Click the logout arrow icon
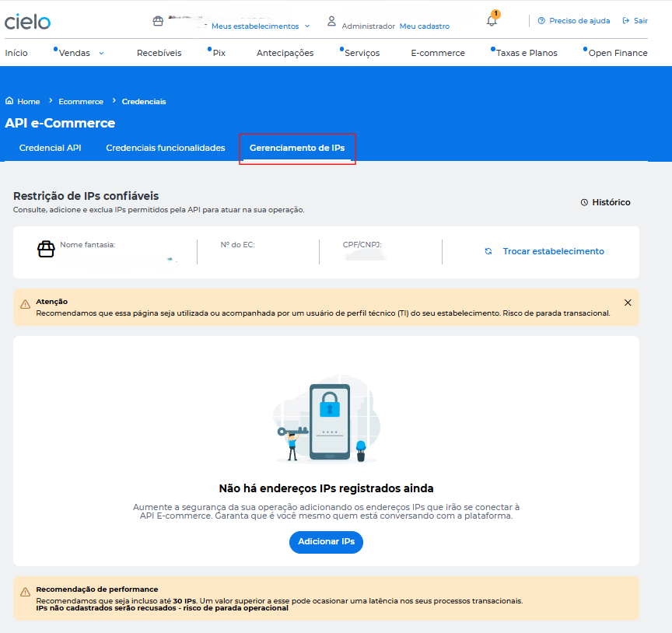 [625, 20]
